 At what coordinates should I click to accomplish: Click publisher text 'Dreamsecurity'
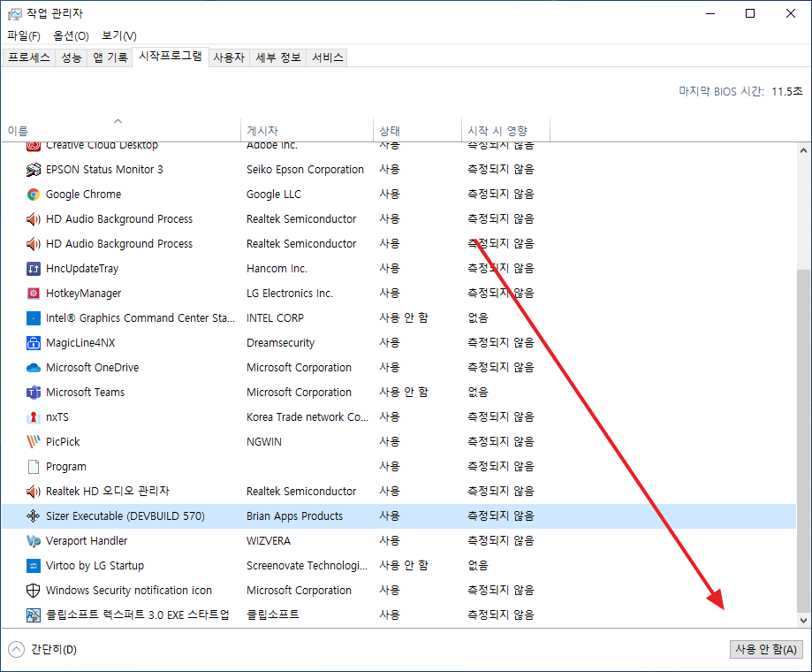tap(280, 342)
